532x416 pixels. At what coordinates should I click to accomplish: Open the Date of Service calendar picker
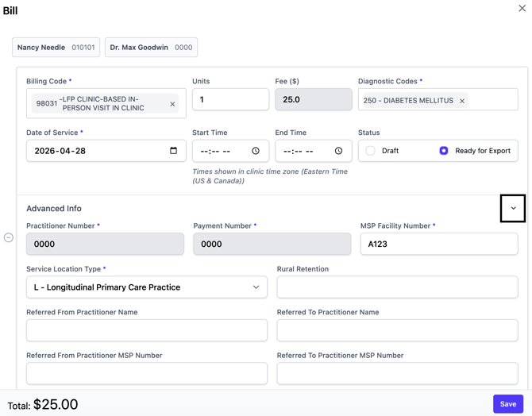174,151
